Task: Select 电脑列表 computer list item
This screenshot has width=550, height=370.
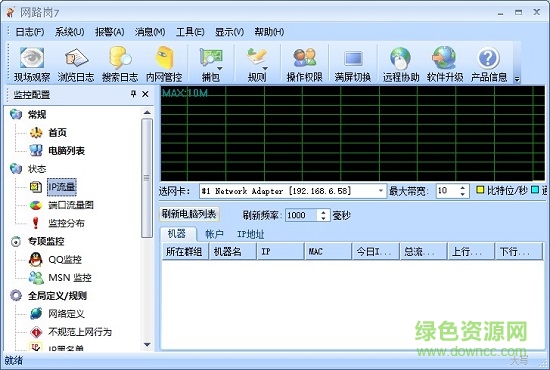Action: (66, 151)
